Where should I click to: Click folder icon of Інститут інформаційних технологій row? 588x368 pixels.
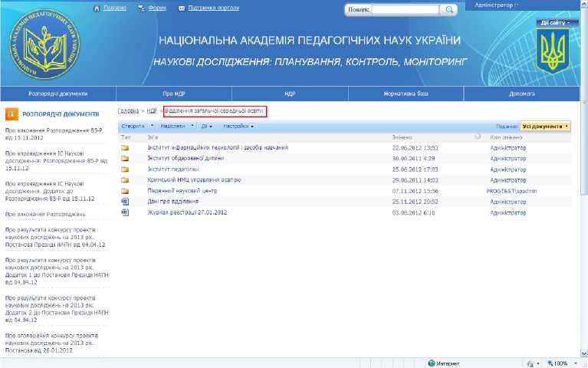[x=125, y=148]
